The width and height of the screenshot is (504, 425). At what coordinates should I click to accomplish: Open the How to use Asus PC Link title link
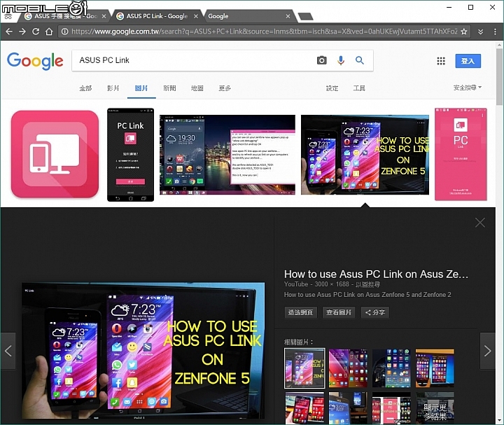coord(376,274)
